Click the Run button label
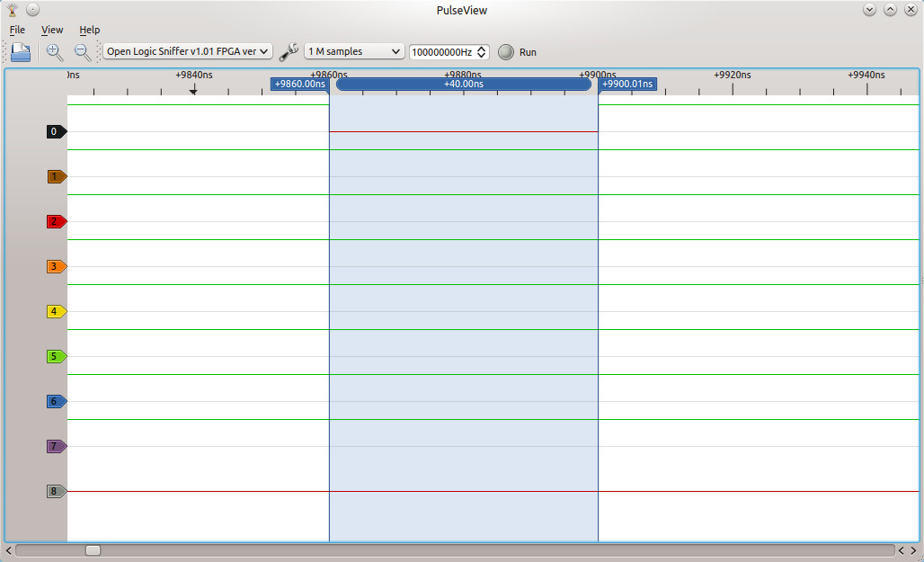Screen dimensions: 924x562 click(x=528, y=52)
